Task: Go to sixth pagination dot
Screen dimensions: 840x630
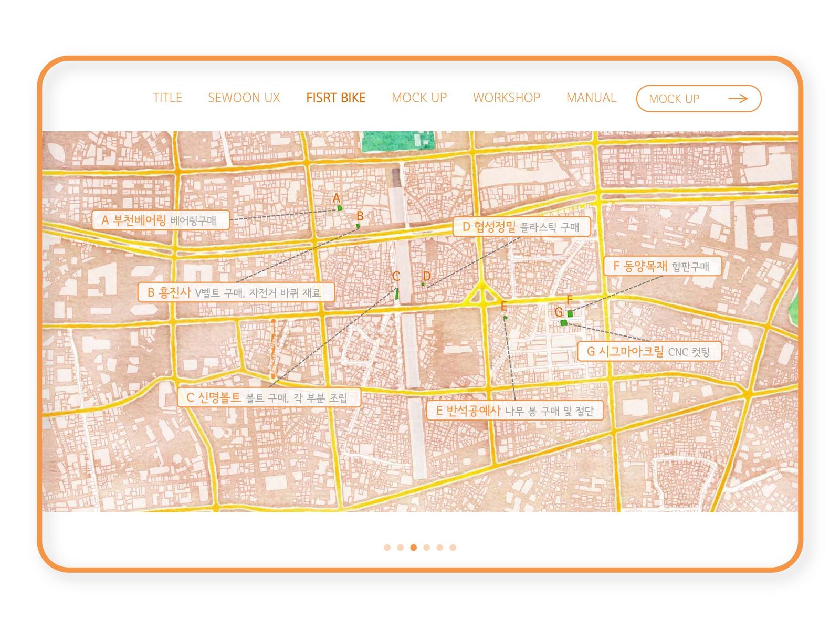Action: (x=453, y=548)
